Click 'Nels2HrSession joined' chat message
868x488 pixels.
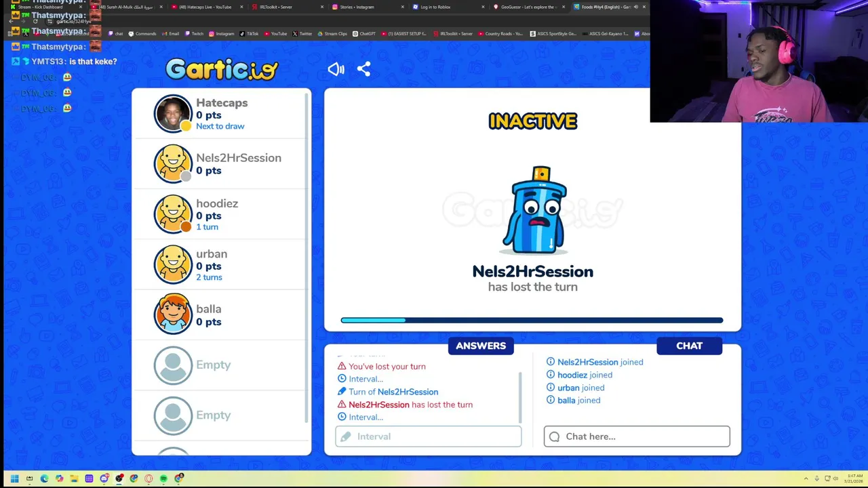595,362
